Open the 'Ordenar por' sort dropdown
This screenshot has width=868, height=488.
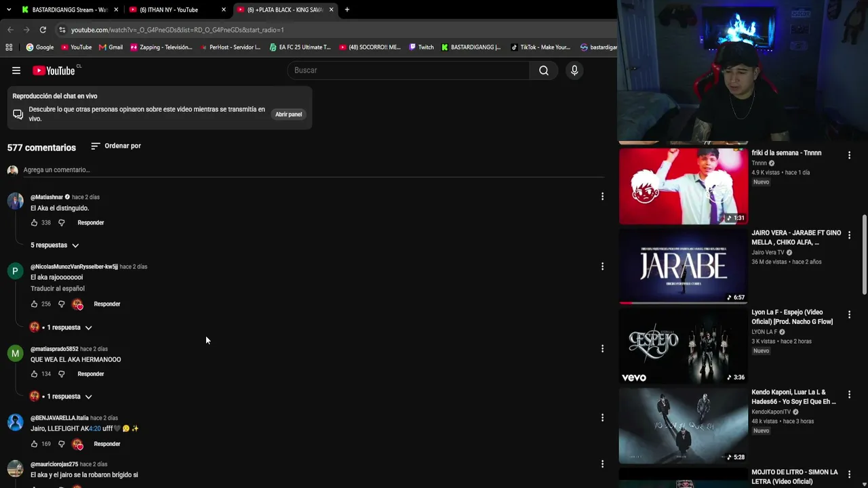click(x=116, y=146)
